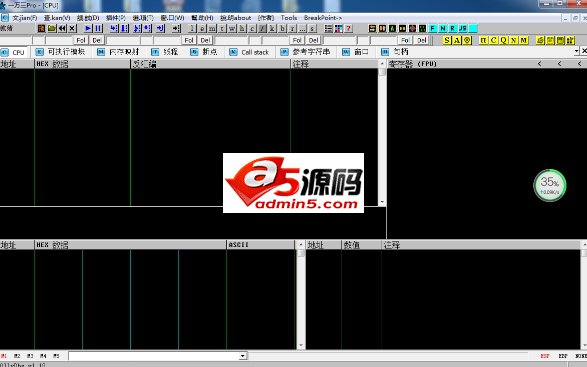Click the 反汇编 column header

pos(210,64)
